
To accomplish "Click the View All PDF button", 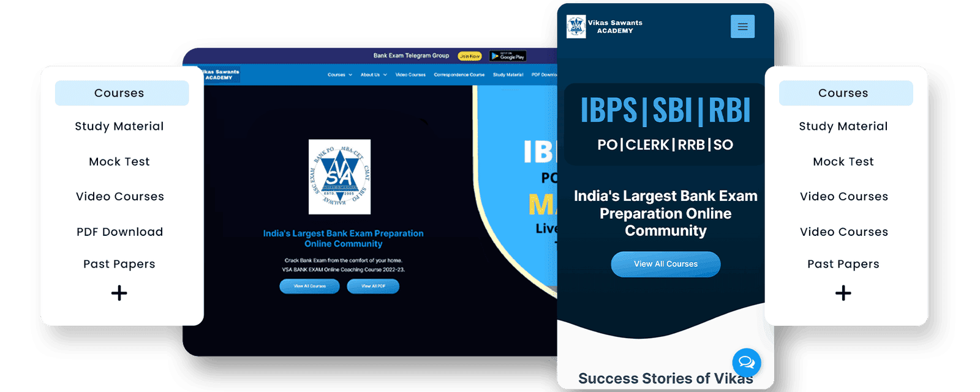I will [x=373, y=286].
